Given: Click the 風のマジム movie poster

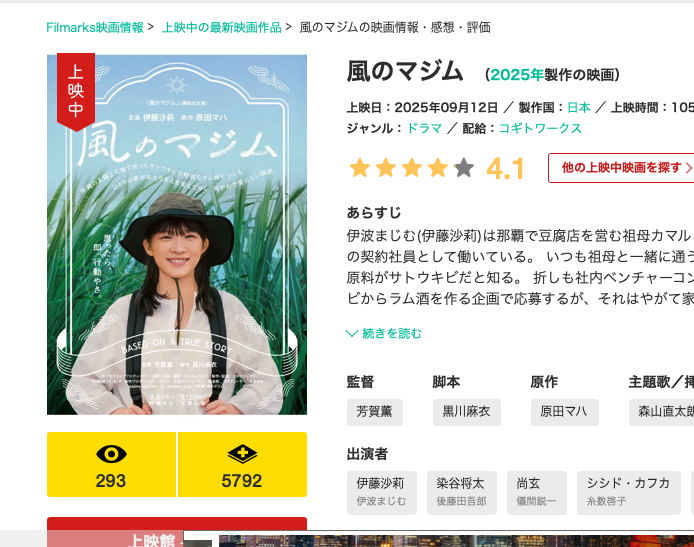Looking at the screenshot, I should tap(177, 235).
